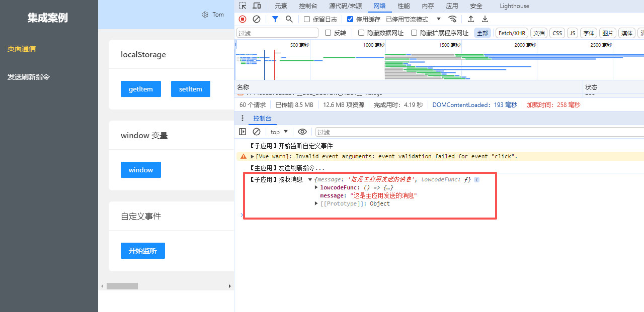Viewport: 644px width, 312px height.
Task: Switch to the 性能 tab
Action: (x=404, y=6)
